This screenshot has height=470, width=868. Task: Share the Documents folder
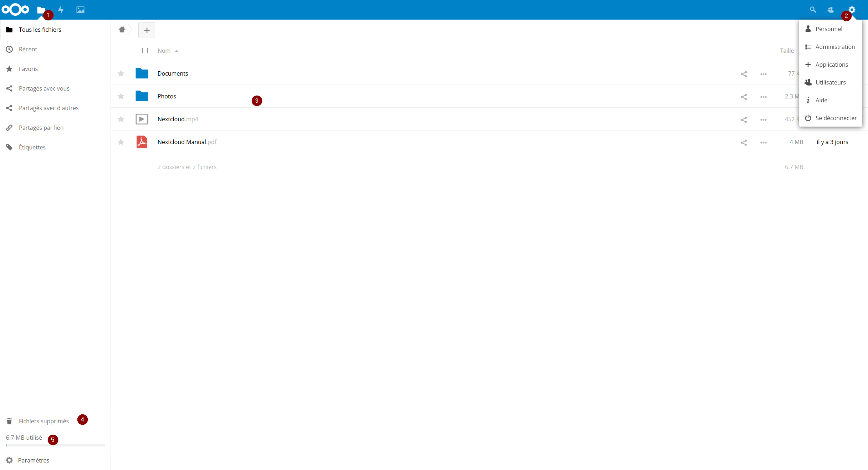744,74
